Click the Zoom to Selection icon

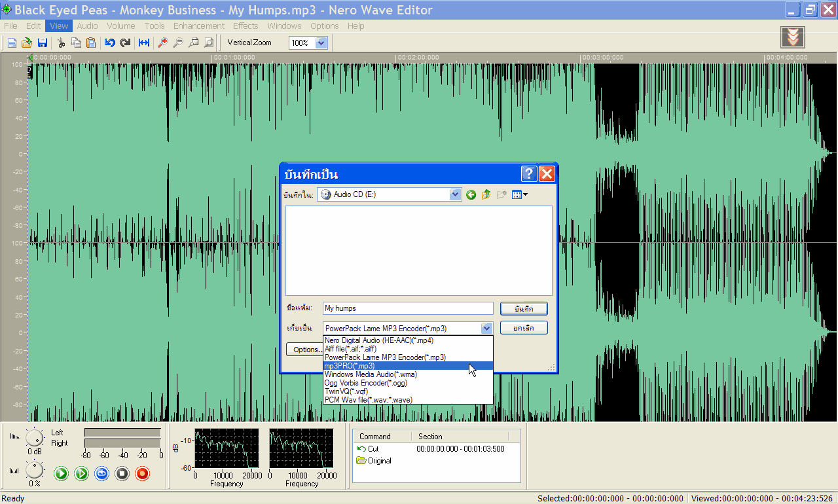click(x=194, y=43)
